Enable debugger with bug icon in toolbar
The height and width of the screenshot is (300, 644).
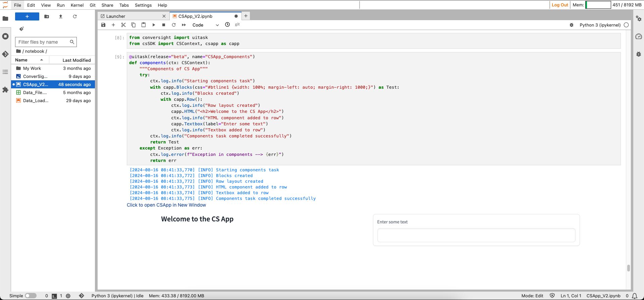point(572,25)
